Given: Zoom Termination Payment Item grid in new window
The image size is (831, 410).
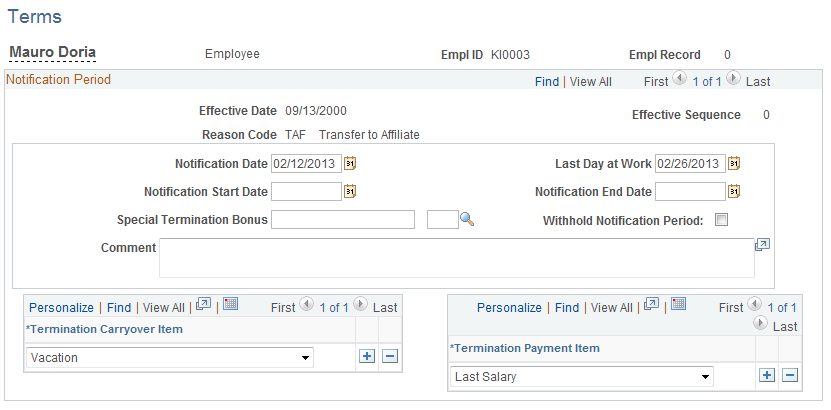Looking at the screenshot, I should (651, 304).
